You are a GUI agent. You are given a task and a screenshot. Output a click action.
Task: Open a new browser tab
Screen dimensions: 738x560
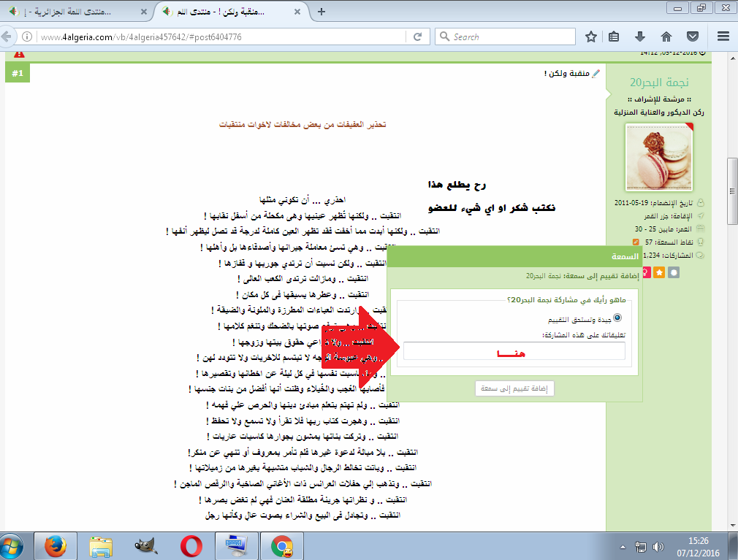point(322,11)
